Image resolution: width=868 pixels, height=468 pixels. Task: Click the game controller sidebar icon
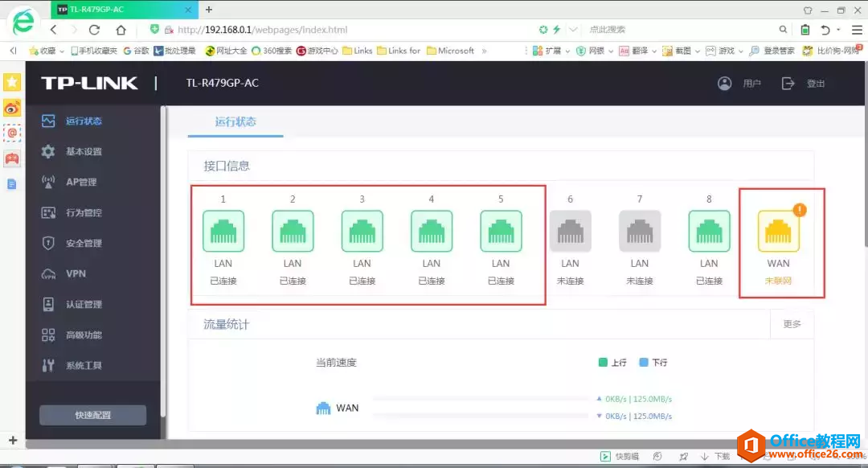(11, 158)
